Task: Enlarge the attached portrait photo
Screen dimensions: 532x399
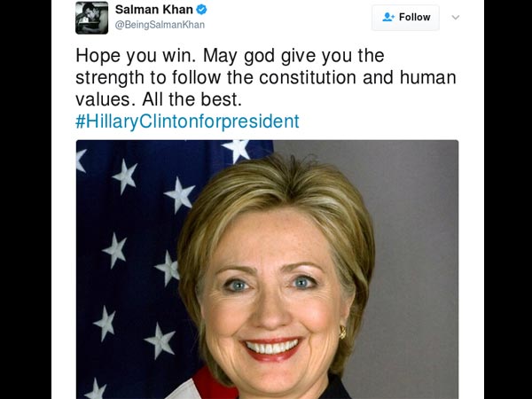Action: tap(268, 270)
